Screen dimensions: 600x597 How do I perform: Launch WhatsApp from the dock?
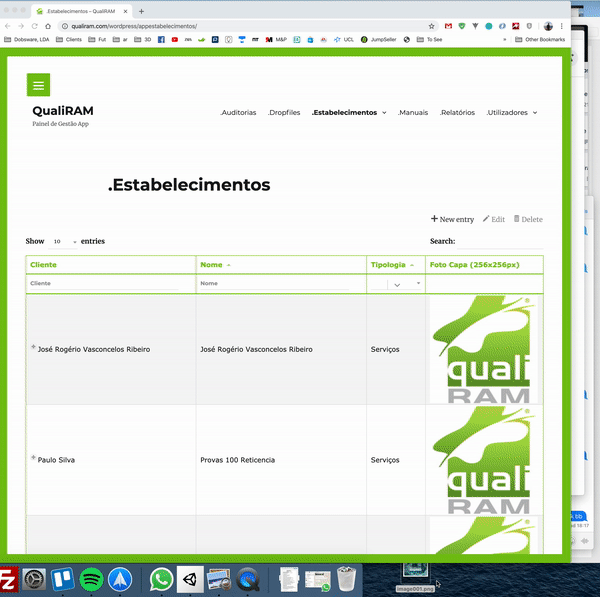(x=162, y=579)
